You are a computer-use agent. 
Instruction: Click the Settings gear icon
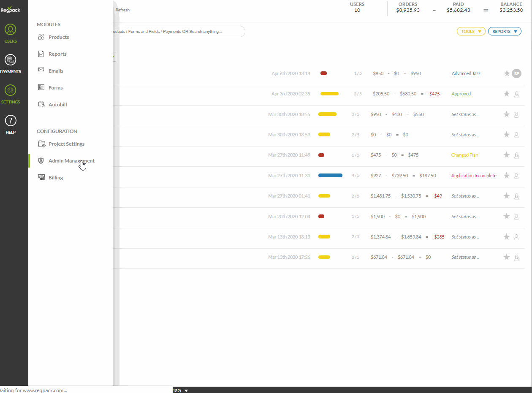click(x=11, y=91)
